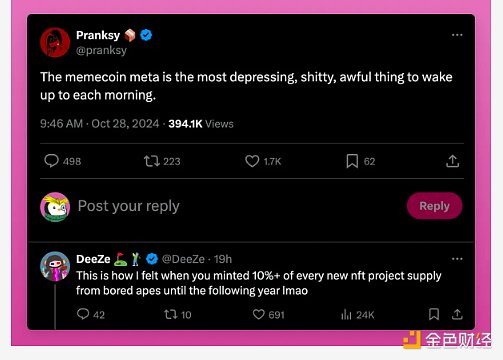This screenshot has height=360, width=503.
Task: Visit the @pranksy handle
Action: click(101, 50)
